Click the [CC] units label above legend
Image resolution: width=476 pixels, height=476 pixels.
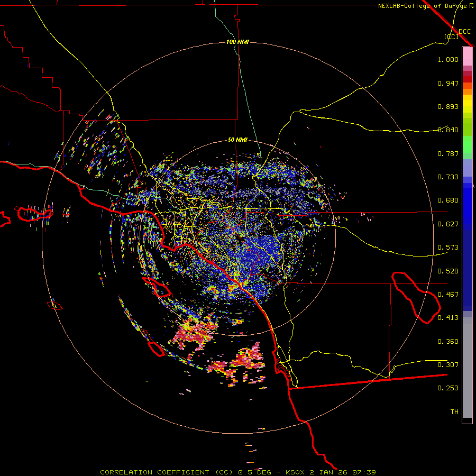click(451, 36)
